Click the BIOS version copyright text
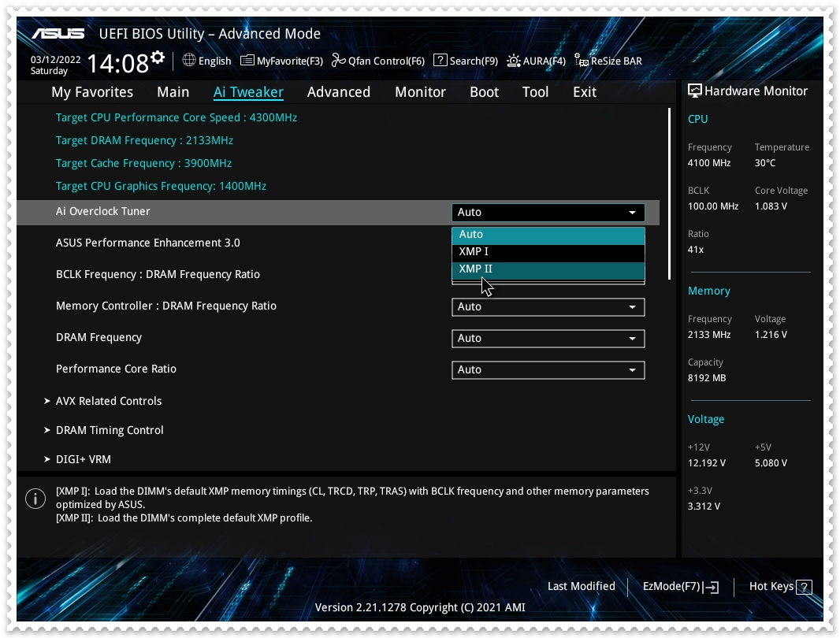 [x=420, y=608]
